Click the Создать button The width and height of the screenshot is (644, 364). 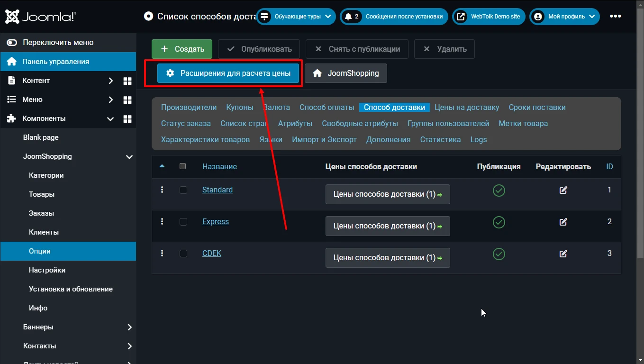pyautogui.click(x=182, y=49)
